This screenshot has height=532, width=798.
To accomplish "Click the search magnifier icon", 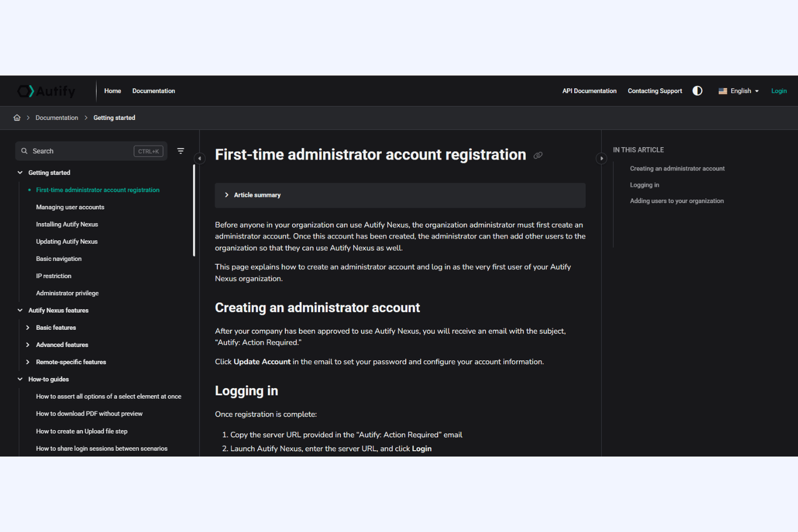I will coord(24,151).
